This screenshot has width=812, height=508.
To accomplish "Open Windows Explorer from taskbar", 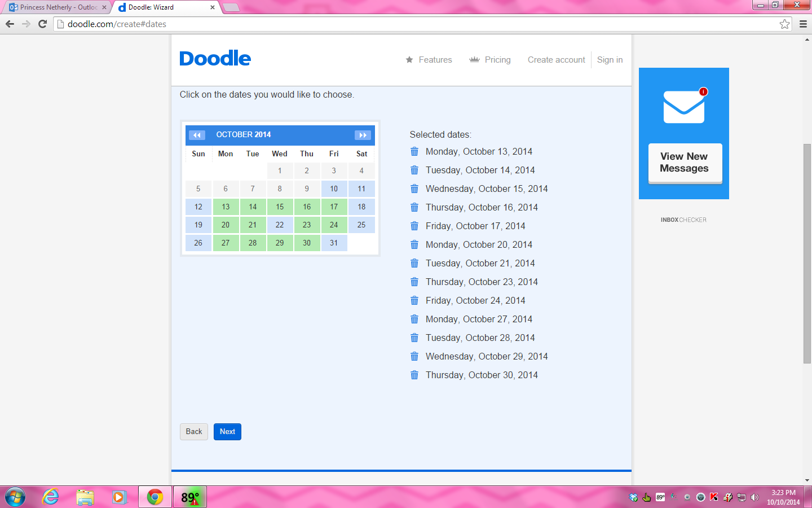I will pyautogui.click(x=85, y=497).
